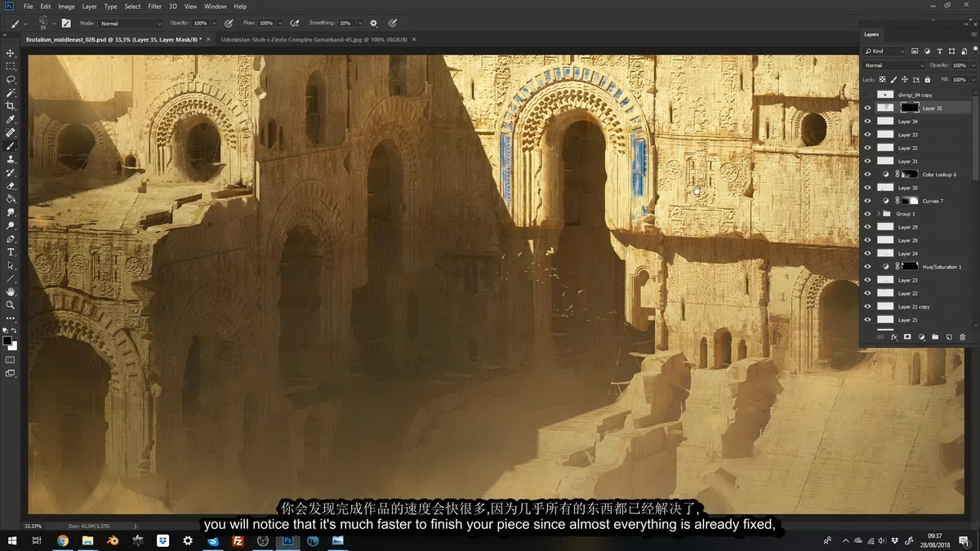Open Chrome from taskbar
Image resolution: width=980 pixels, height=551 pixels.
point(63,540)
